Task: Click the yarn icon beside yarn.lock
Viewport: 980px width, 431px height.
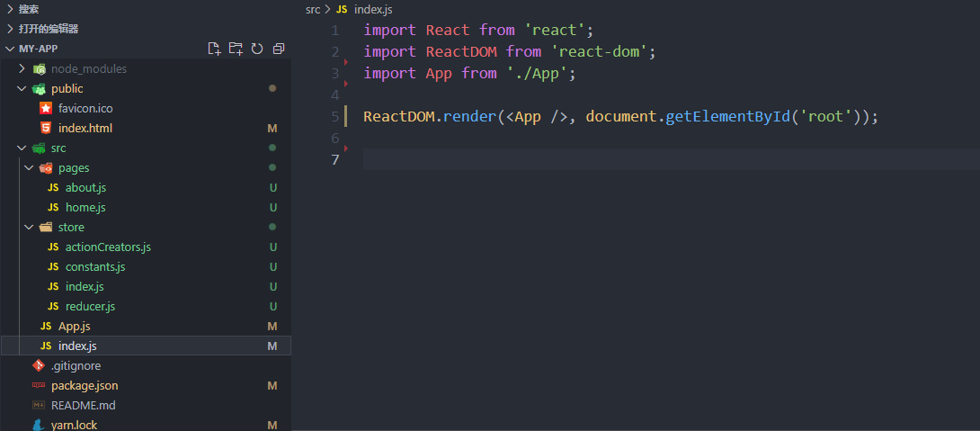Action: (39, 426)
